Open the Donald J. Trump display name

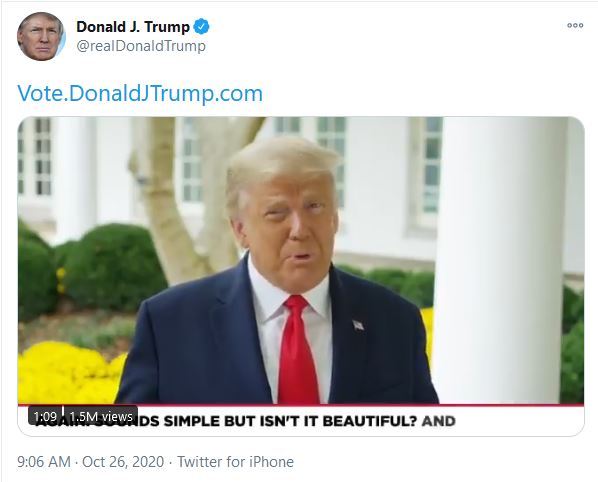point(133,27)
